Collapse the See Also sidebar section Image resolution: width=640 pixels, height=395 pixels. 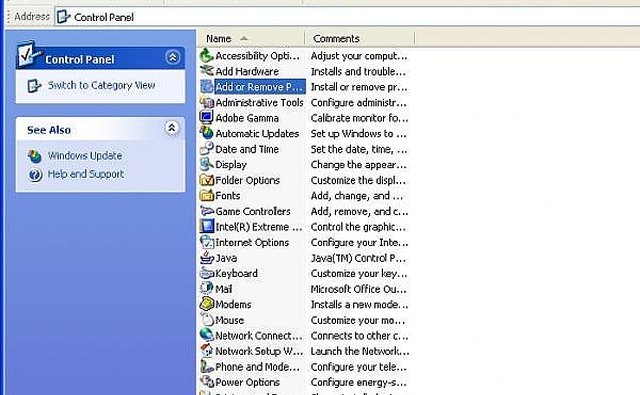click(x=172, y=128)
